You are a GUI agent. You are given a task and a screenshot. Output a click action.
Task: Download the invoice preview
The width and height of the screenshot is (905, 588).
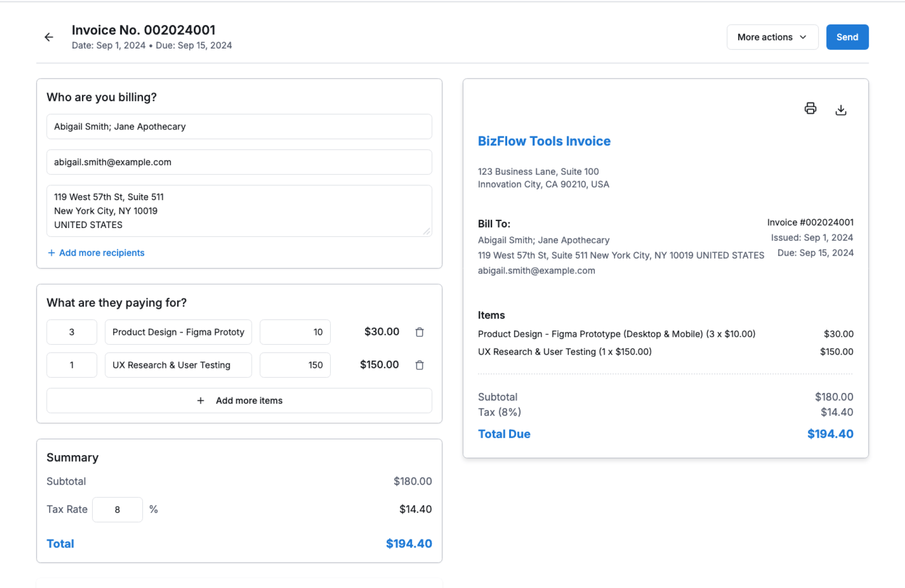(x=840, y=110)
